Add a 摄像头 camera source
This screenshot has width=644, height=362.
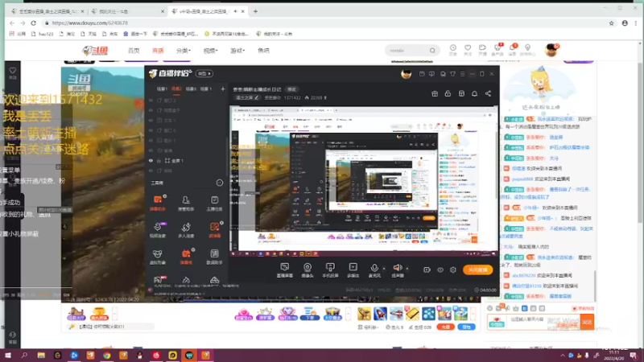[308, 270]
